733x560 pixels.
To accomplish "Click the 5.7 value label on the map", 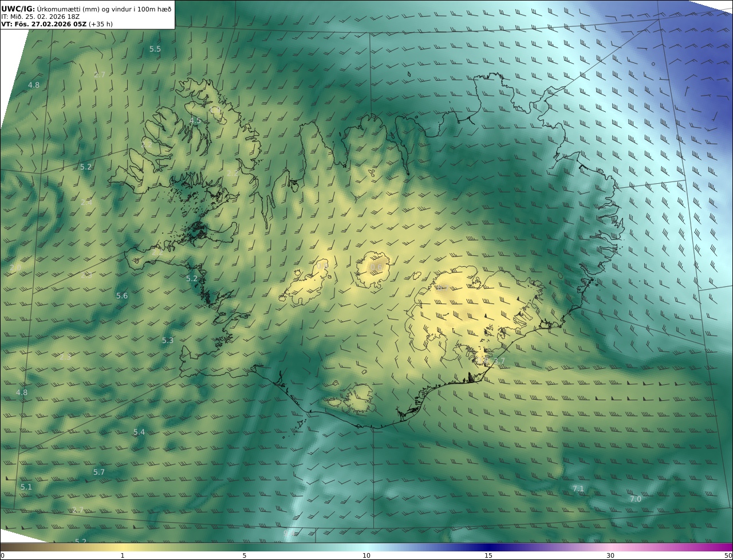I will click(99, 472).
